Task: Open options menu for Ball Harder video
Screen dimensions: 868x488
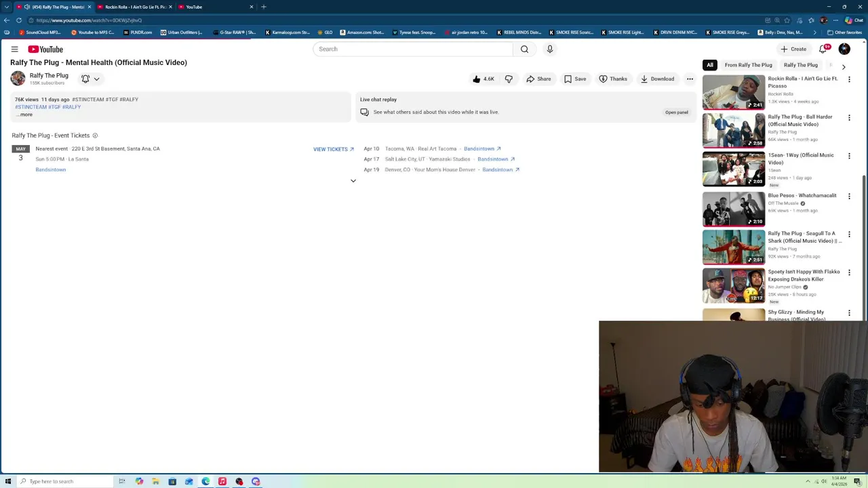Action: click(x=849, y=118)
